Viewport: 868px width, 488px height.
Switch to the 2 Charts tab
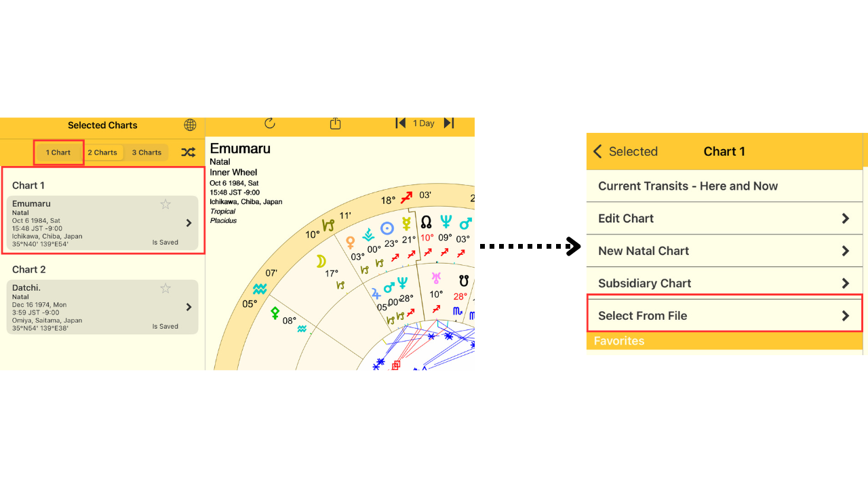pos(102,152)
